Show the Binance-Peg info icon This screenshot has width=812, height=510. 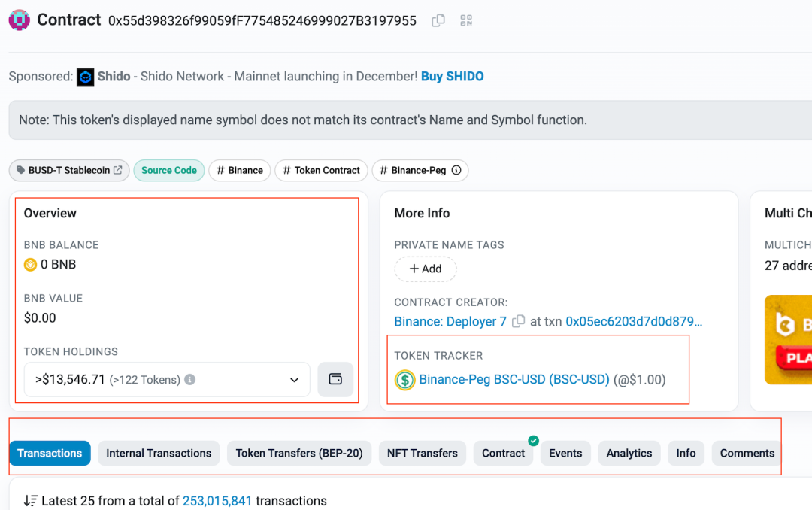coord(456,170)
